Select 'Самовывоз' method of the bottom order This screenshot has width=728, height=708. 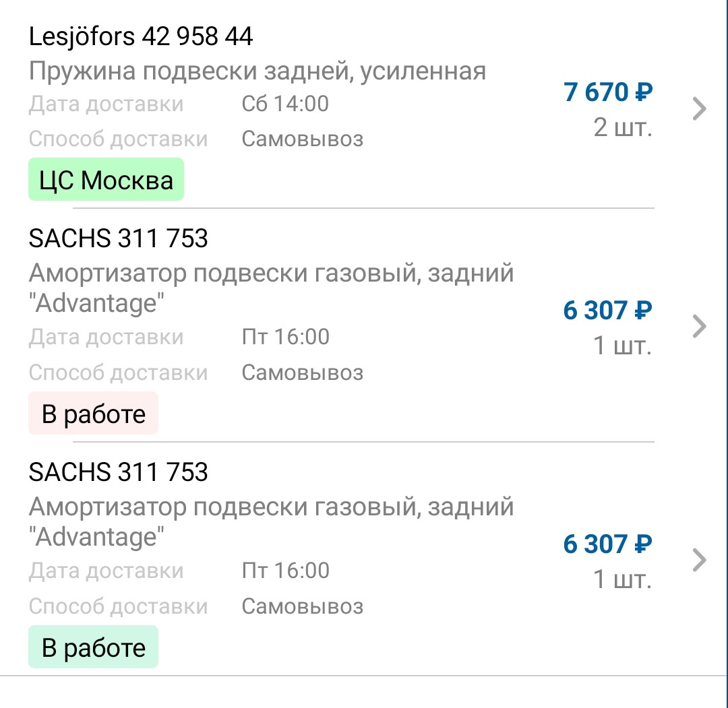303,606
